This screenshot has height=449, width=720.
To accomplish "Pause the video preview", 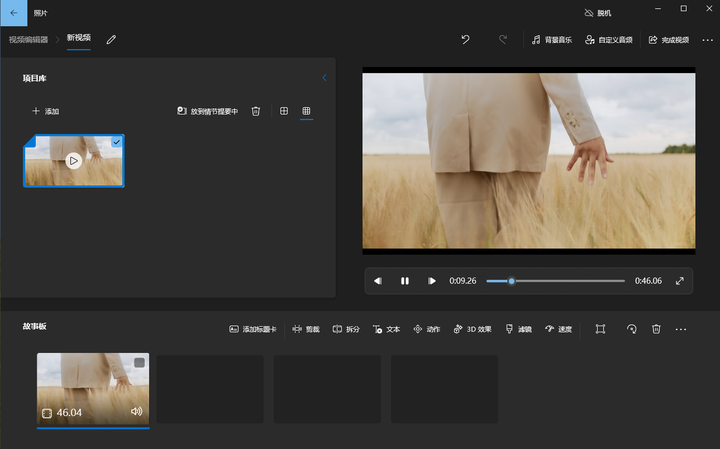I will click(x=405, y=281).
